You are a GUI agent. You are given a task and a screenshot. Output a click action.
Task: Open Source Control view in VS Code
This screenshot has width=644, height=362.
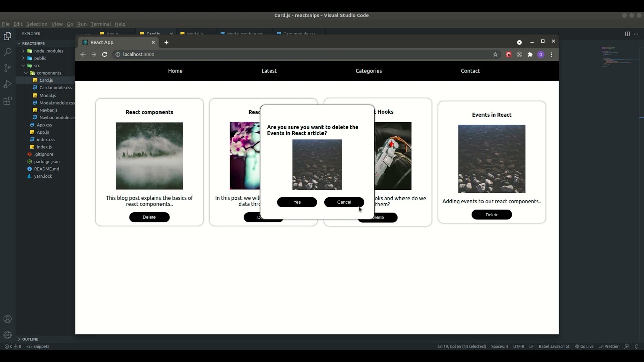(x=7, y=68)
